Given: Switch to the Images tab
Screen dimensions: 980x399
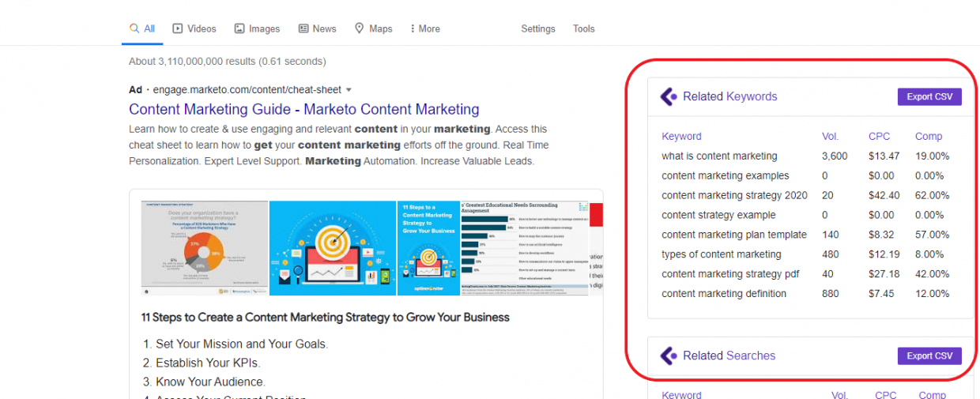Looking at the screenshot, I should click(x=258, y=28).
